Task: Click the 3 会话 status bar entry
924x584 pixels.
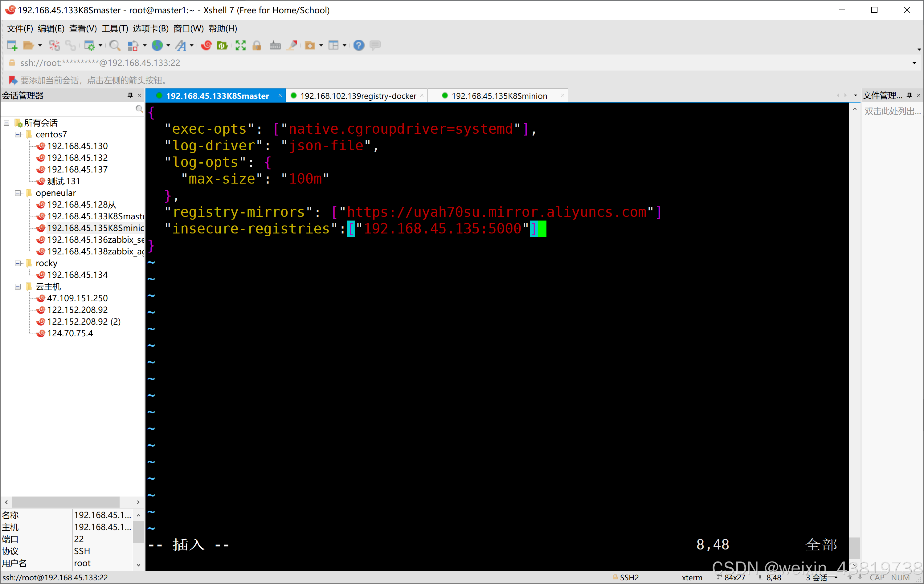Action: tap(816, 578)
